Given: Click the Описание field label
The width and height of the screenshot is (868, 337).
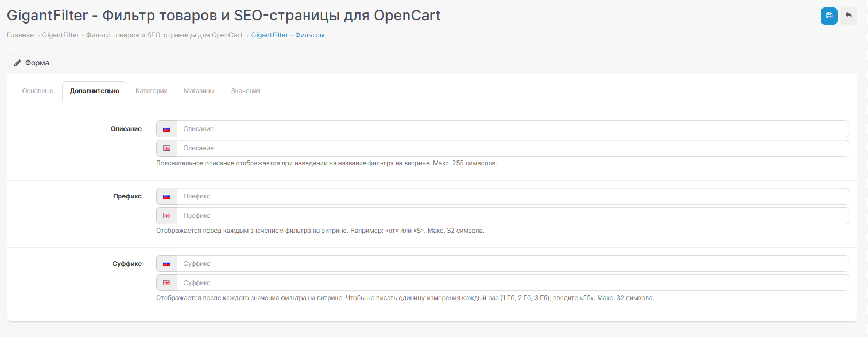Looking at the screenshot, I should click(126, 129).
